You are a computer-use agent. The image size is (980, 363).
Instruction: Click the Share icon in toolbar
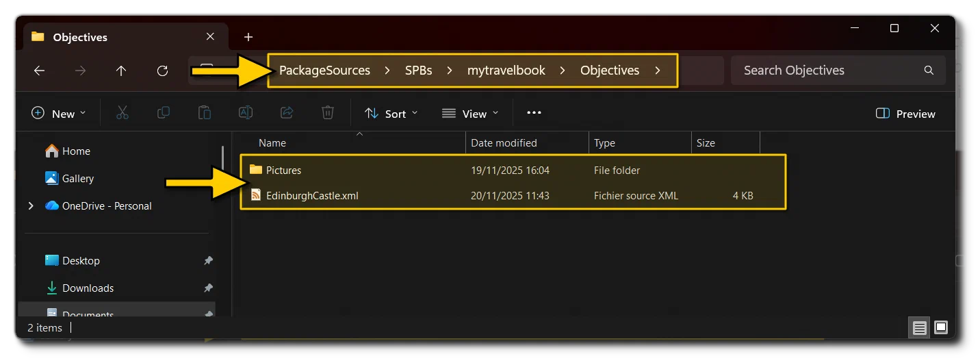pos(287,113)
